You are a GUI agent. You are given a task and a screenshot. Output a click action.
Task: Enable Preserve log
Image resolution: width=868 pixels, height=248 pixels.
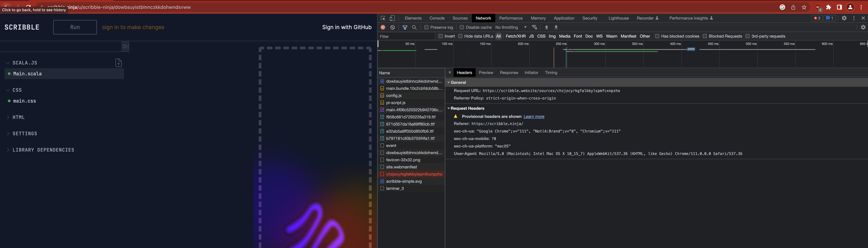[426, 27]
